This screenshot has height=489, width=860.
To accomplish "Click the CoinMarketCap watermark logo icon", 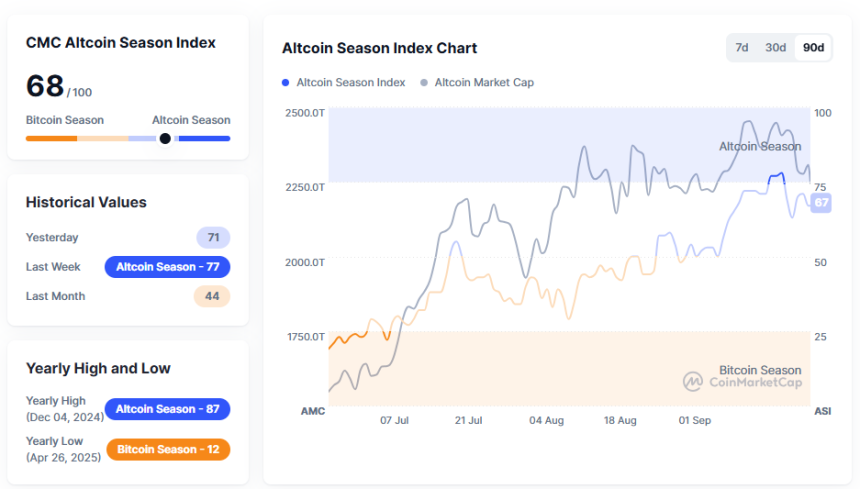I will click(x=693, y=381).
